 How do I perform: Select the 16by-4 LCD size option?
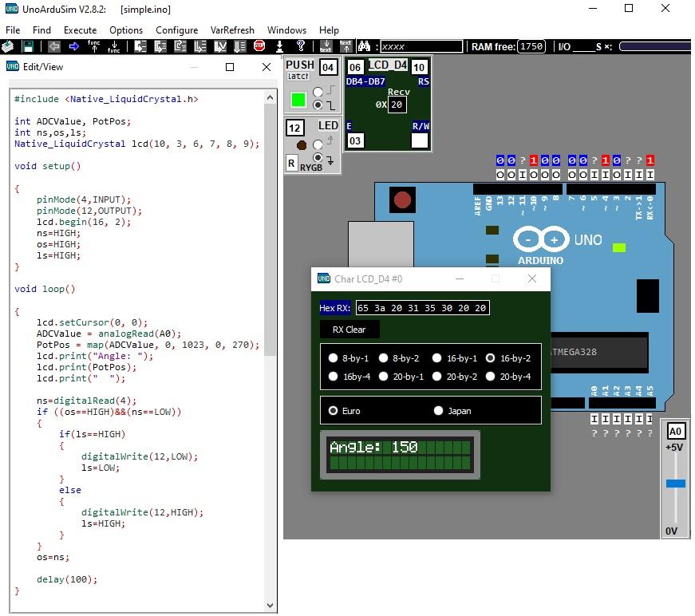[x=333, y=377]
